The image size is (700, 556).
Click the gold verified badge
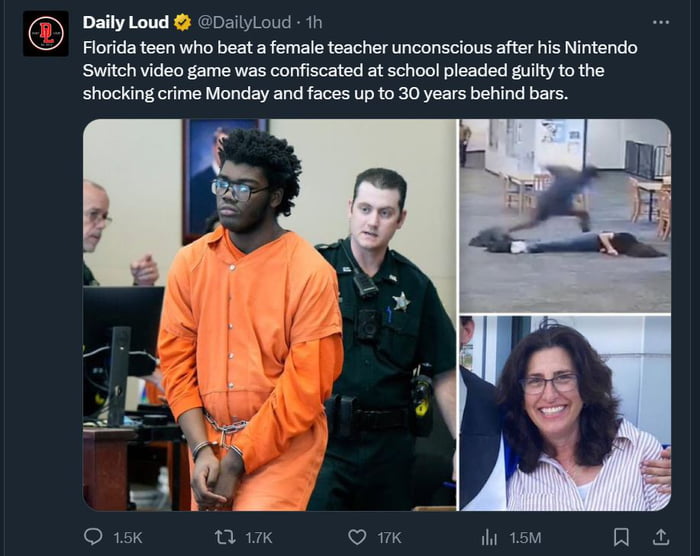[183, 22]
